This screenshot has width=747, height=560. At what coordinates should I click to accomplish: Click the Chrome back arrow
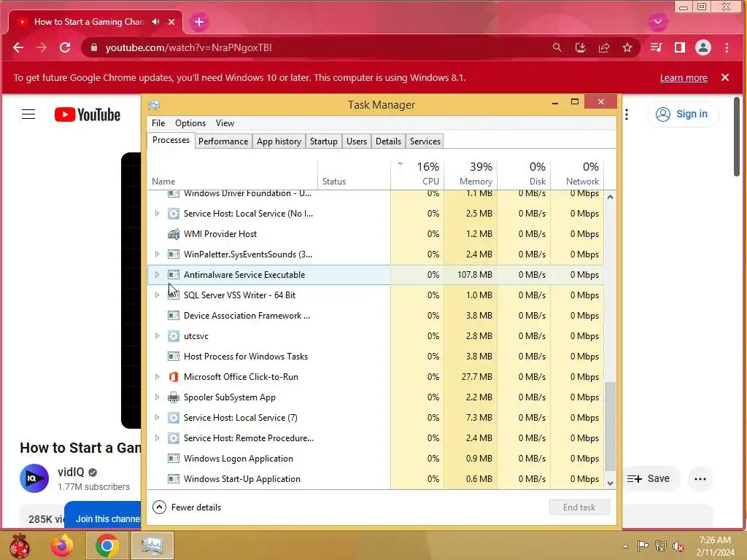pyautogui.click(x=18, y=47)
